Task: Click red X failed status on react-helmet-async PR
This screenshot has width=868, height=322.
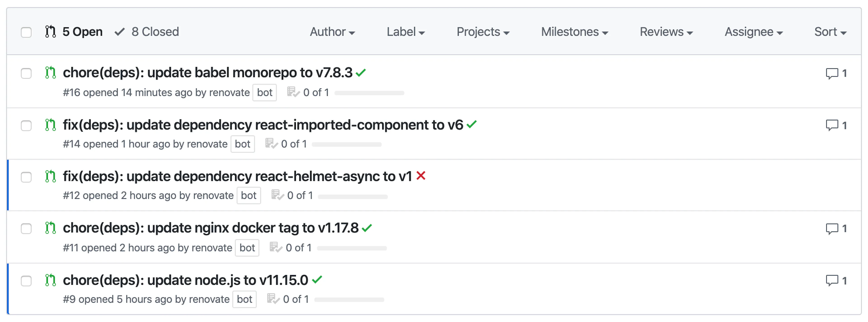Action: click(x=421, y=176)
